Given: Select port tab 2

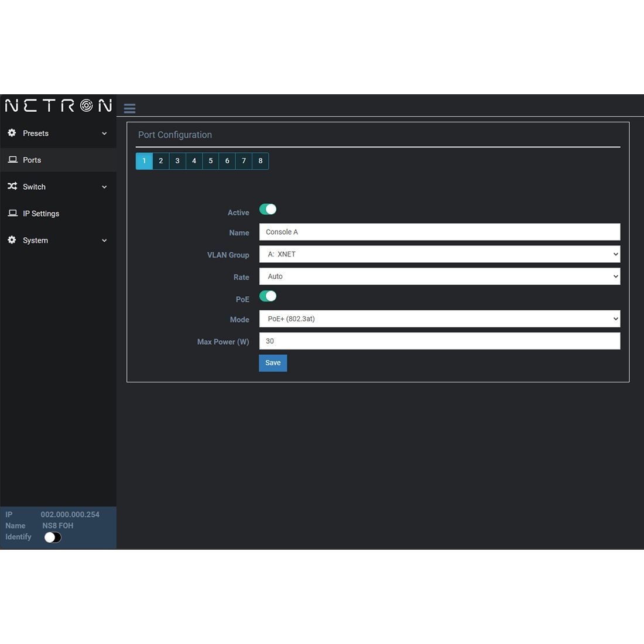Looking at the screenshot, I should pos(161,161).
